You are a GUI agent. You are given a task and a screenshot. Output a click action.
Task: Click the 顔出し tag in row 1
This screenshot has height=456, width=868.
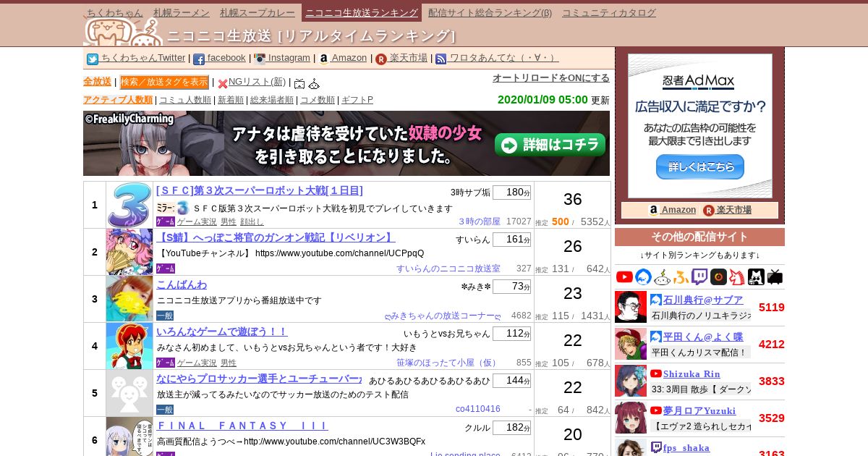252,221
